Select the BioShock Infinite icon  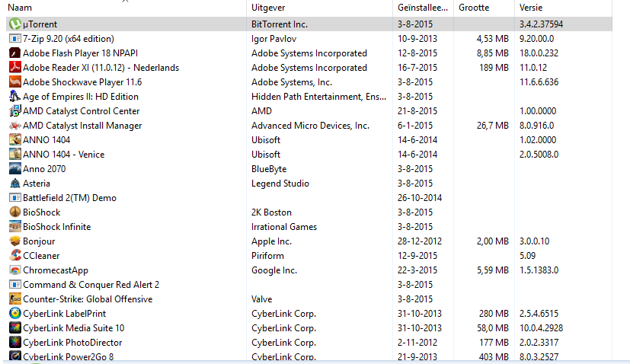tap(15, 227)
